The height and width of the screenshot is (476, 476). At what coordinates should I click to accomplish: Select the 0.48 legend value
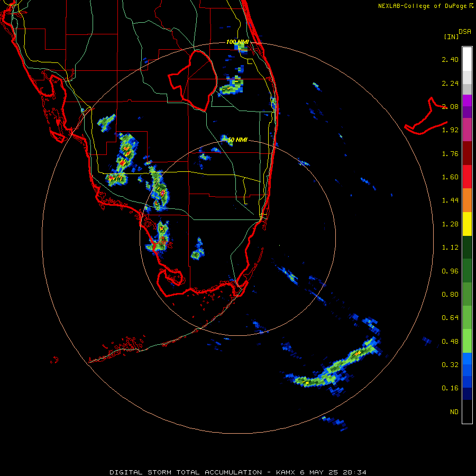pos(450,342)
